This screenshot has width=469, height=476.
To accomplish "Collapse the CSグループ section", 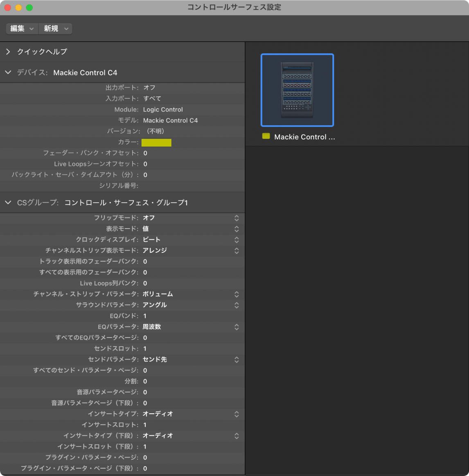I will [8, 202].
